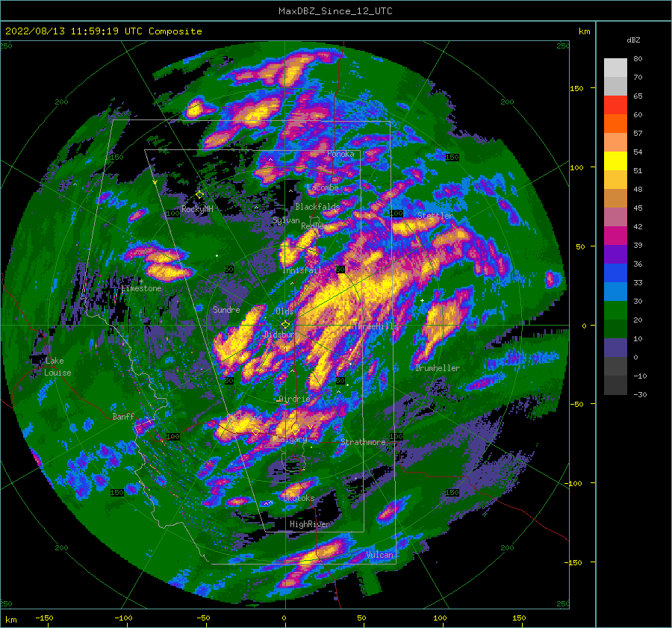Click the -30 value on the dBZ legend
The height and width of the screenshot is (628, 672).
click(640, 394)
